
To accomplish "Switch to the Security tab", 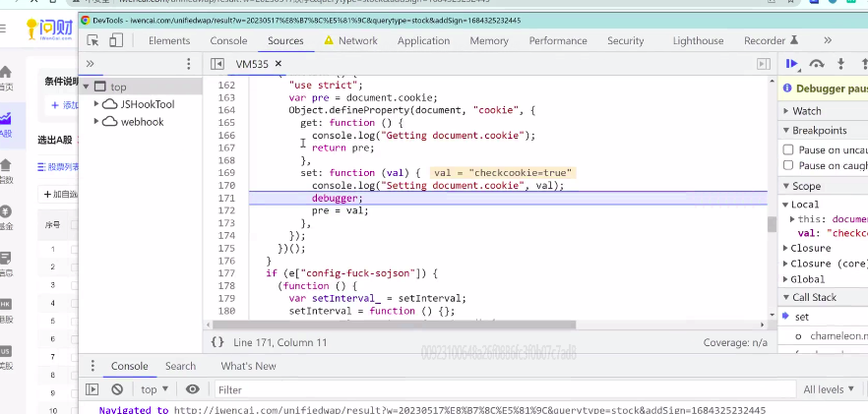I will tap(626, 40).
